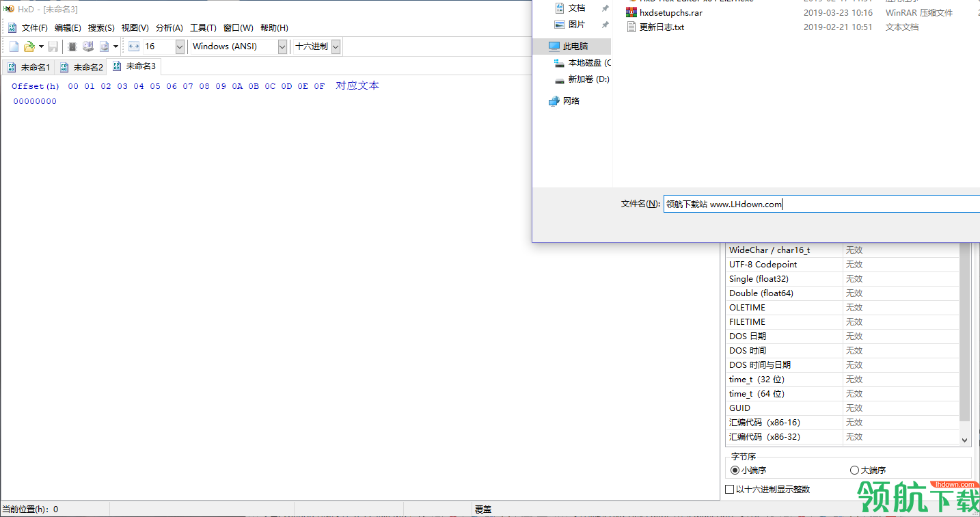Image resolution: width=980 pixels, height=517 pixels.
Task: Select the 小端序 little-endian radio button
Action: click(x=735, y=470)
